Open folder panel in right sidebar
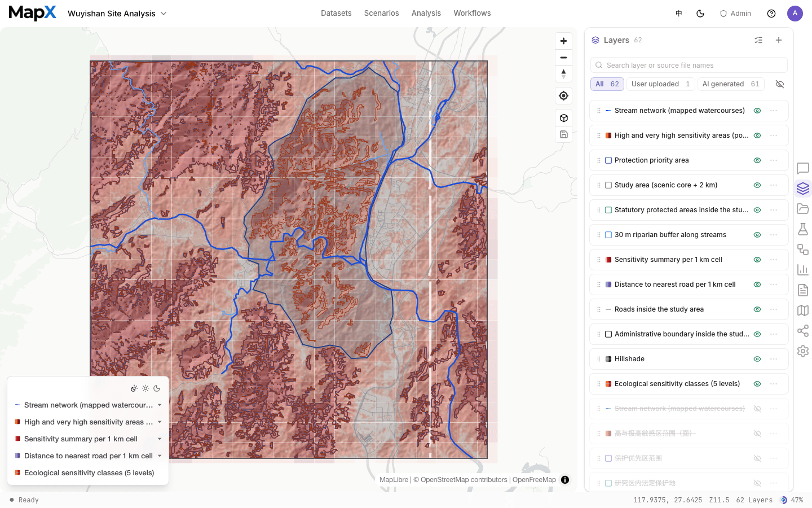 (803, 209)
